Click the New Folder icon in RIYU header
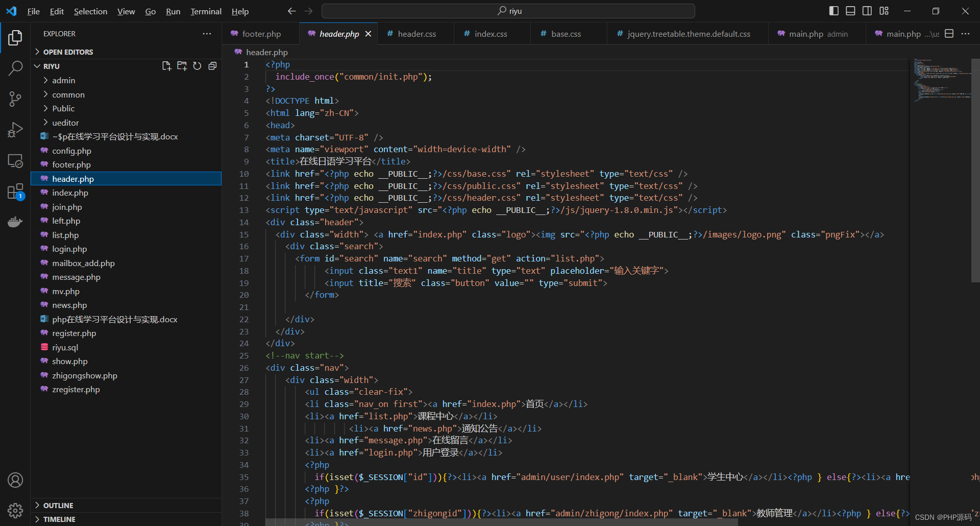This screenshot has height=526, width=980. [x=182, y=66]
